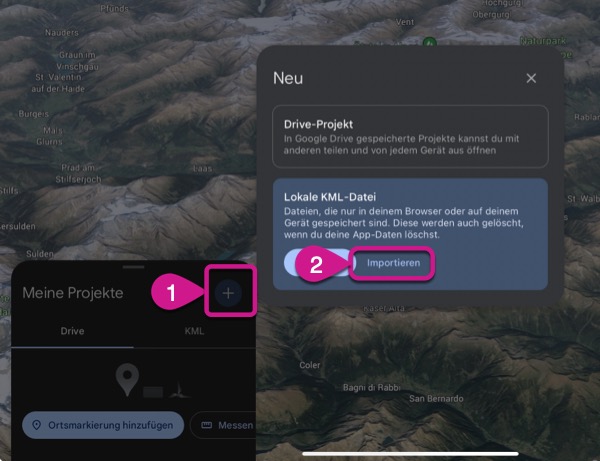Tap the plus button beside Meine Projekte
Image resolution: width=600 pixels, height=461 pixels.
228,293
